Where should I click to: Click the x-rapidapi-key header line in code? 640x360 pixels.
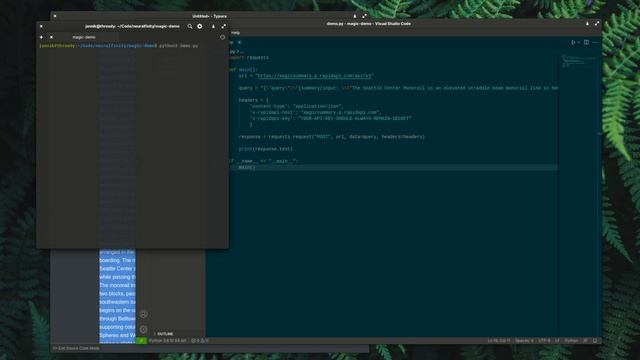[330, 118]
